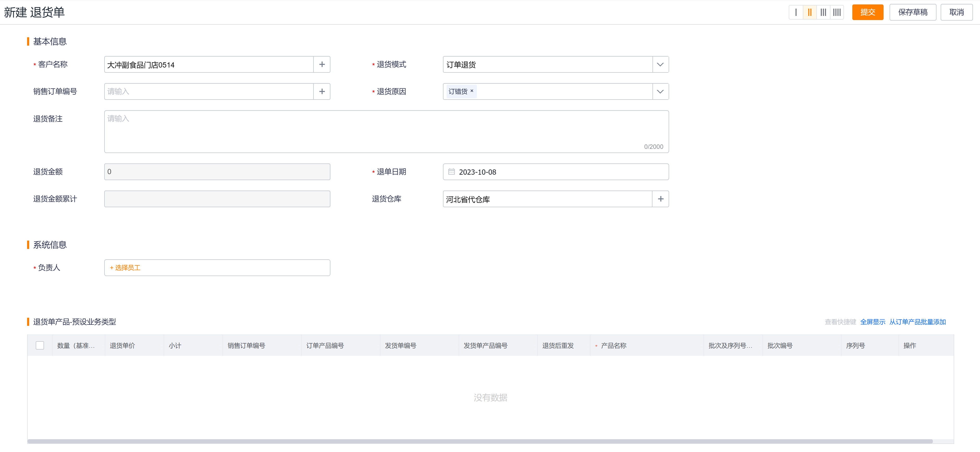Tick the select-all checkbox in product table

tap(40, 345)
